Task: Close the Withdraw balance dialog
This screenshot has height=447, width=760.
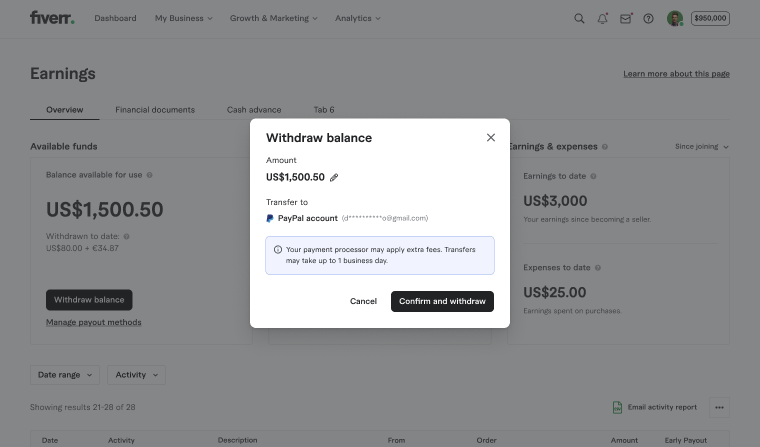Action: (490, 138)
